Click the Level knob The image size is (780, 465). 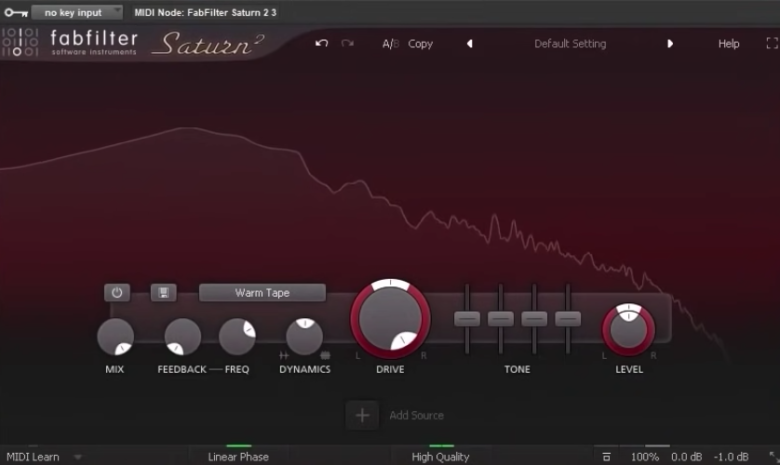[x=628, y=330]
